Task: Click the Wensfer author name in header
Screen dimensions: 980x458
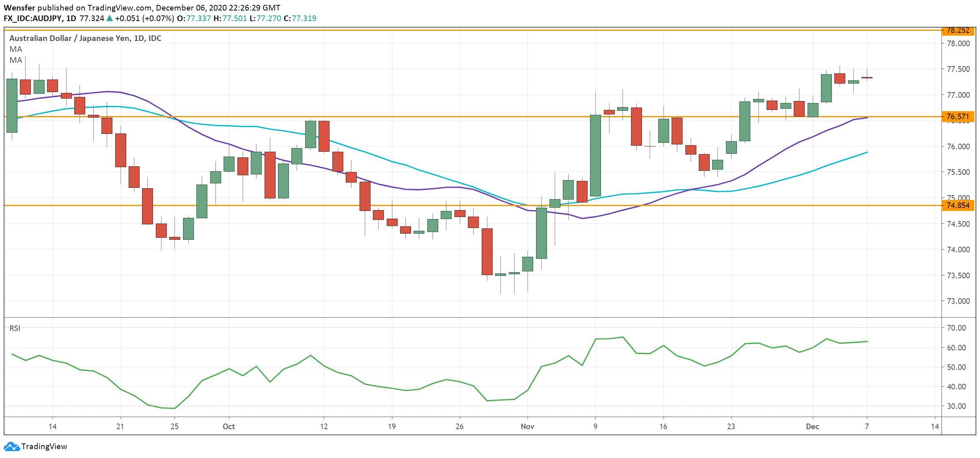Action: (x=19, y=8)
